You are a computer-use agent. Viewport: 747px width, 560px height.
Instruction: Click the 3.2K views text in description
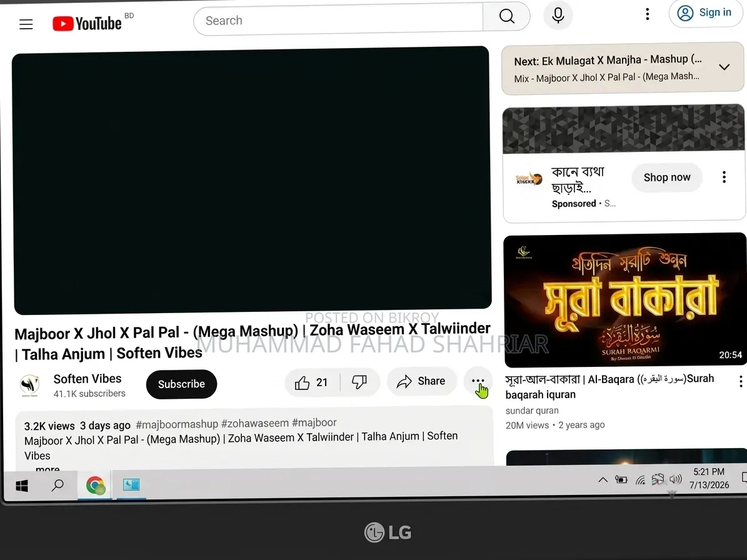(49, 426)
